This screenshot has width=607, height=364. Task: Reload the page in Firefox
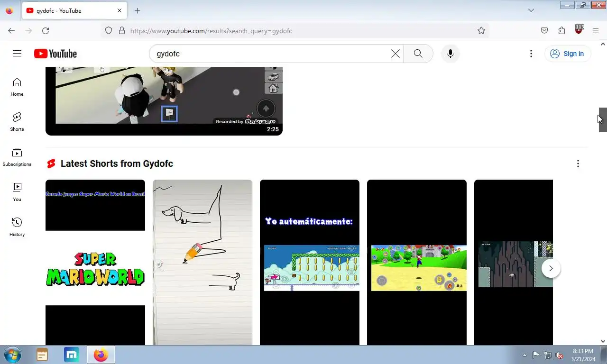[x=46, y=30]
